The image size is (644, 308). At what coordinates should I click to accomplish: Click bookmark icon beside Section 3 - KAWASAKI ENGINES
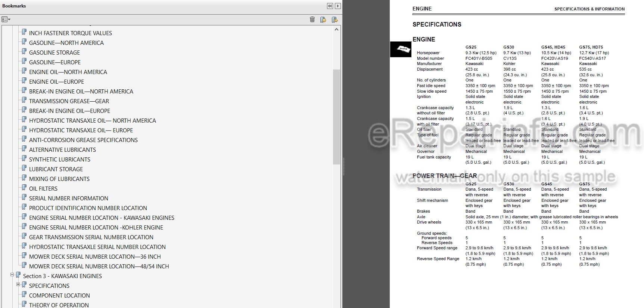18,275
